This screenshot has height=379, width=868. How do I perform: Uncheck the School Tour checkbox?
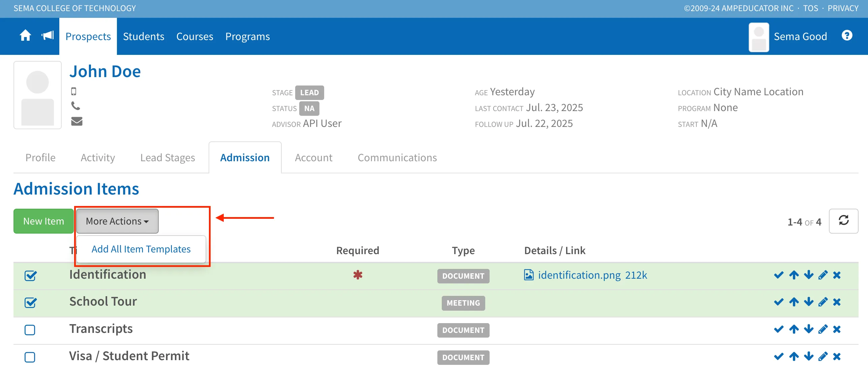click(30, 302)
